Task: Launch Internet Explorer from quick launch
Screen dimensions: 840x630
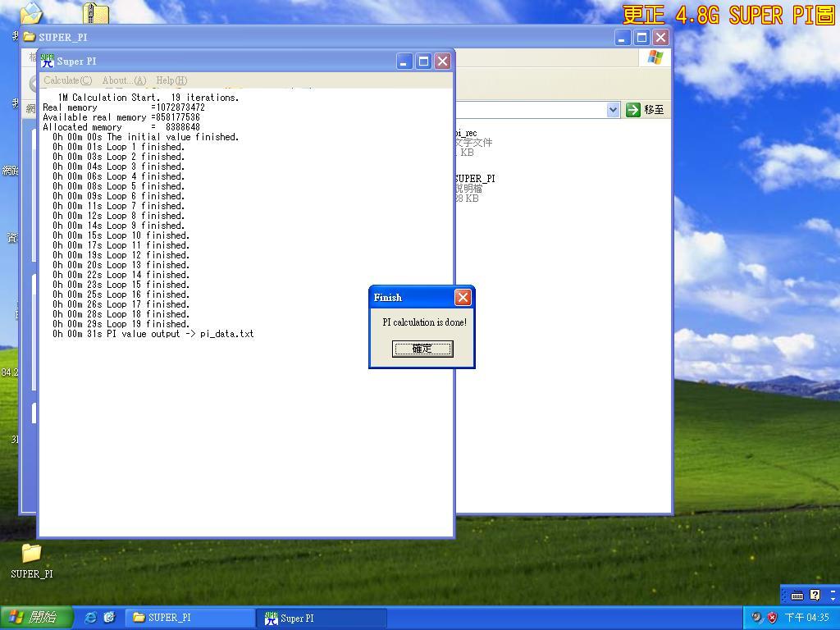Action: click(91, 617)
